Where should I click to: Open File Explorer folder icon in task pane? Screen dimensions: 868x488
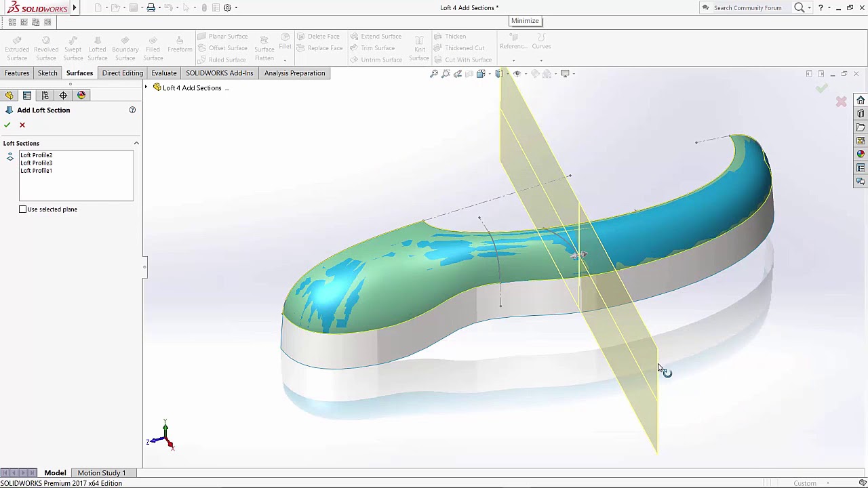click(x=861, y=127)
